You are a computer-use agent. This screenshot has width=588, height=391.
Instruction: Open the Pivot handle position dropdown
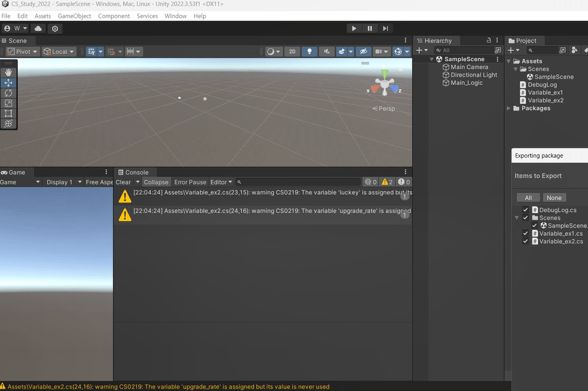tap(22, 52)
